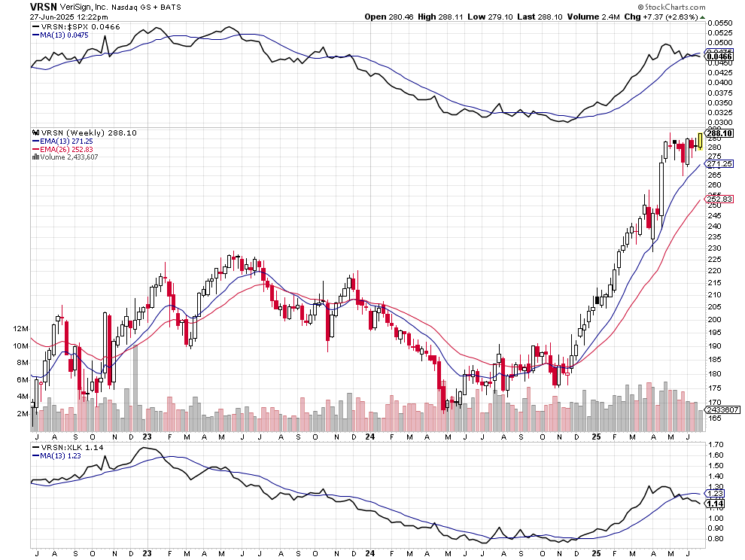Click the green up-arrow beside the Chg value
The height and width of the screenshot is (560, 745).
(x=701, y=17)
